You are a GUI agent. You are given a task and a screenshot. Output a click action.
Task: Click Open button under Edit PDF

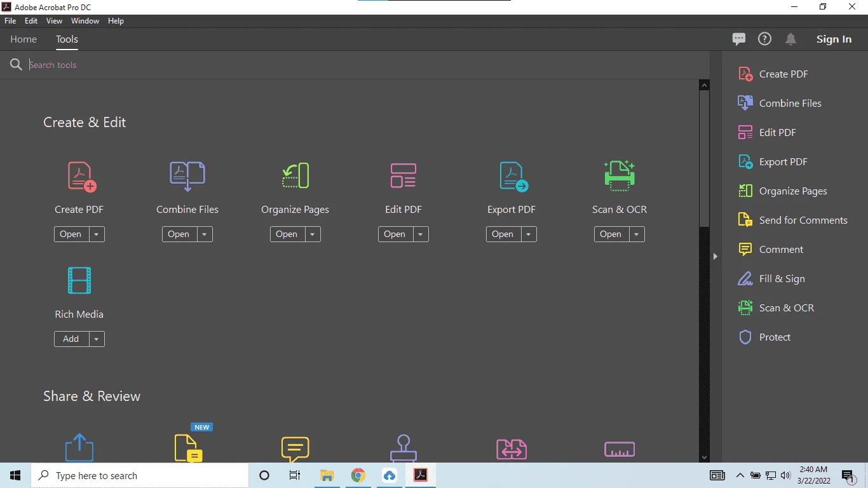tap(395, 234)
